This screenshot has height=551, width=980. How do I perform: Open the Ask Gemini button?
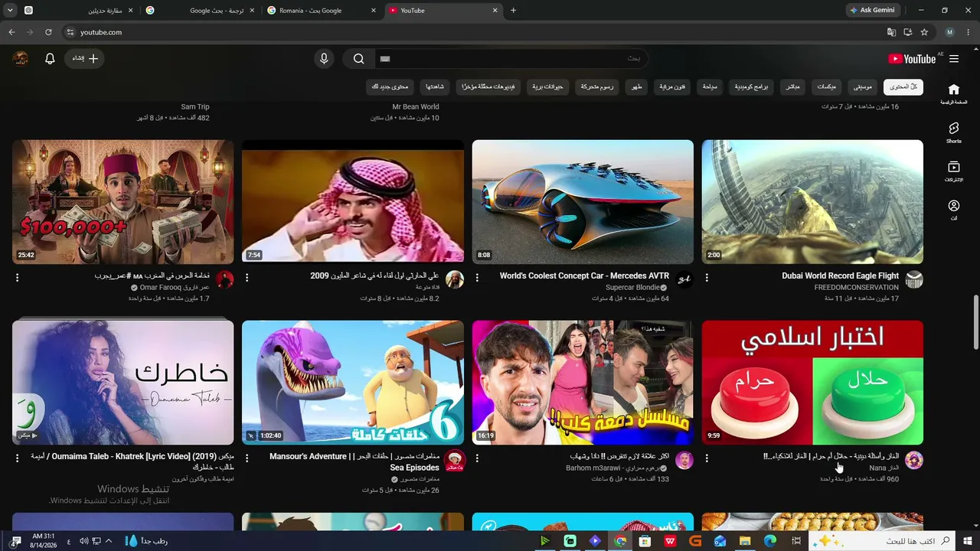pyautogui.click(x=872, y=11)
